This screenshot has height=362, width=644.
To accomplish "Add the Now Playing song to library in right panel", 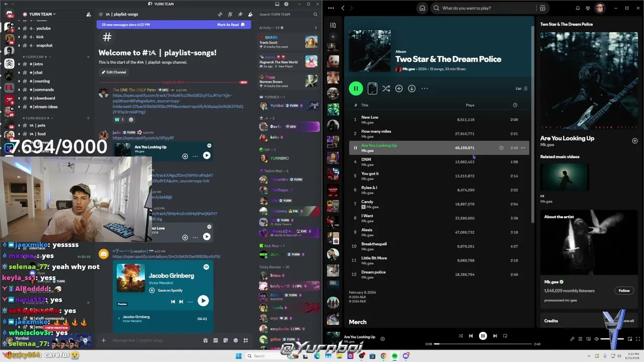I will point(634,141).
